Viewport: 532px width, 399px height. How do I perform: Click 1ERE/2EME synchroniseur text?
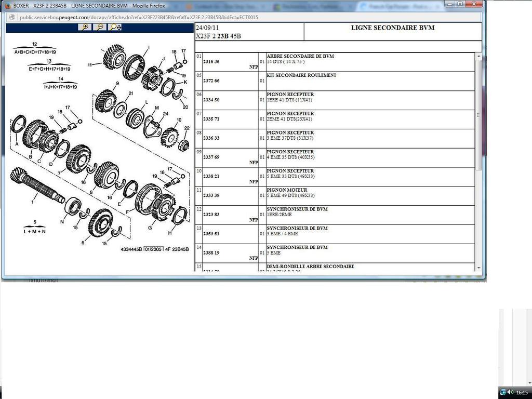coord(279,215)
